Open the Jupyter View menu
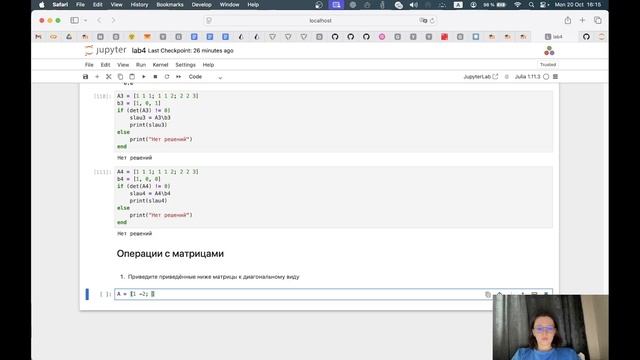640x360 pixels. click(123, 65)
